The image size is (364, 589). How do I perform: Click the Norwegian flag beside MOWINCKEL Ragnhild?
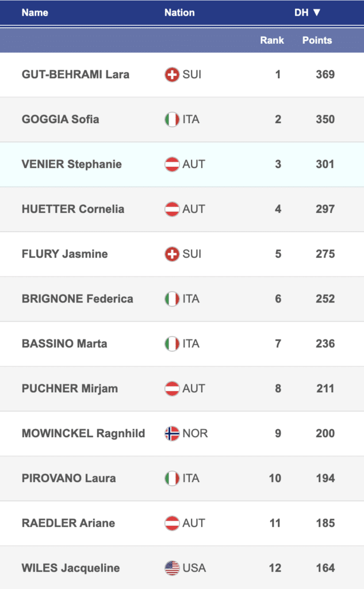click(x=172, y=434)
